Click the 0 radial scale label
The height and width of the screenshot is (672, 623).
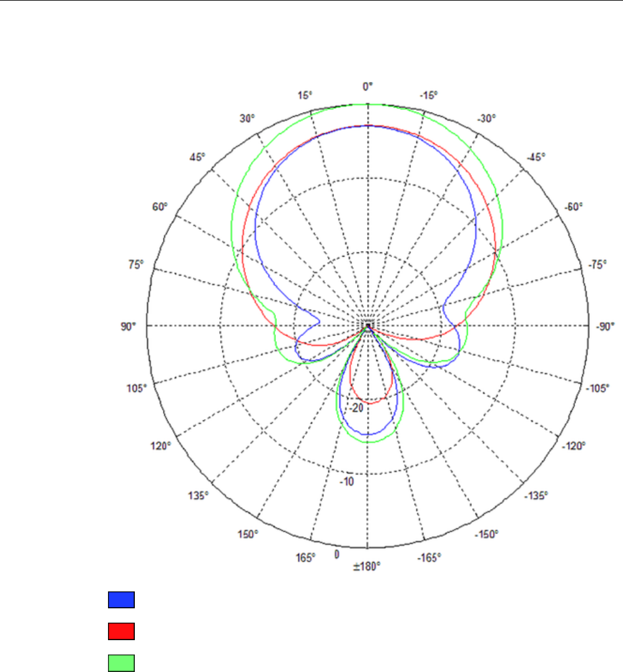click(336, 555)
